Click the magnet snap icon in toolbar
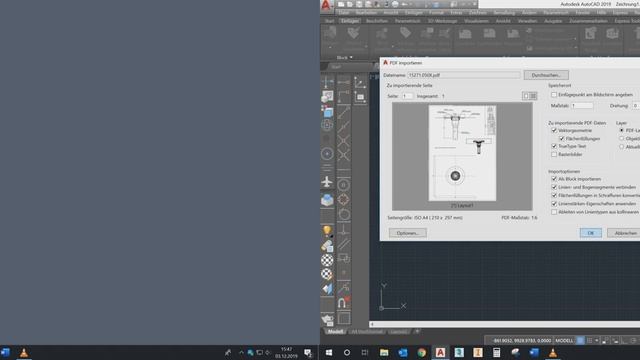This screenshot has height=360, width=640. [x=343, y=302]
